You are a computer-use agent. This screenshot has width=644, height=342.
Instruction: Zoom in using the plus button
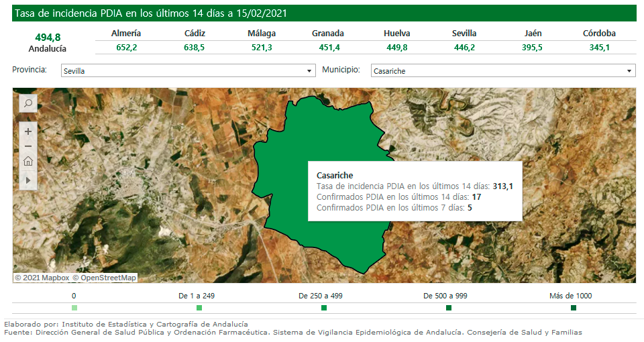[x=28, y=131]
